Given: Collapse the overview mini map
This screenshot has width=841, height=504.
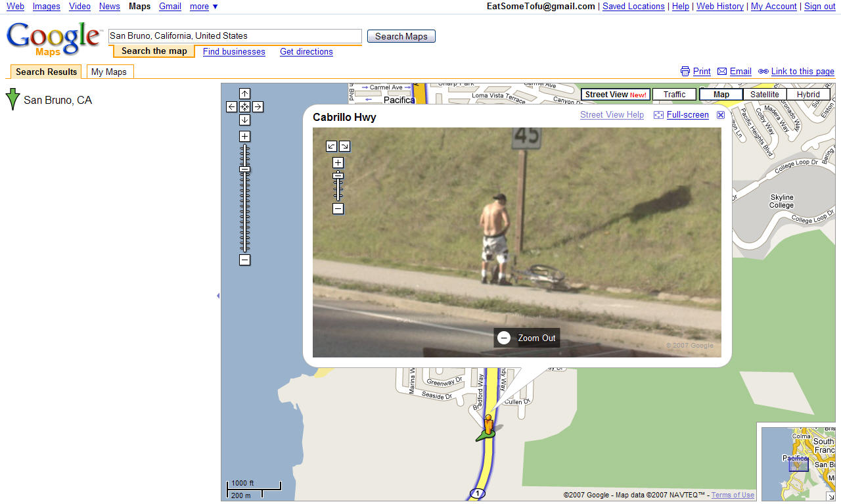Looking at the screenshot, I should (830, 497).
